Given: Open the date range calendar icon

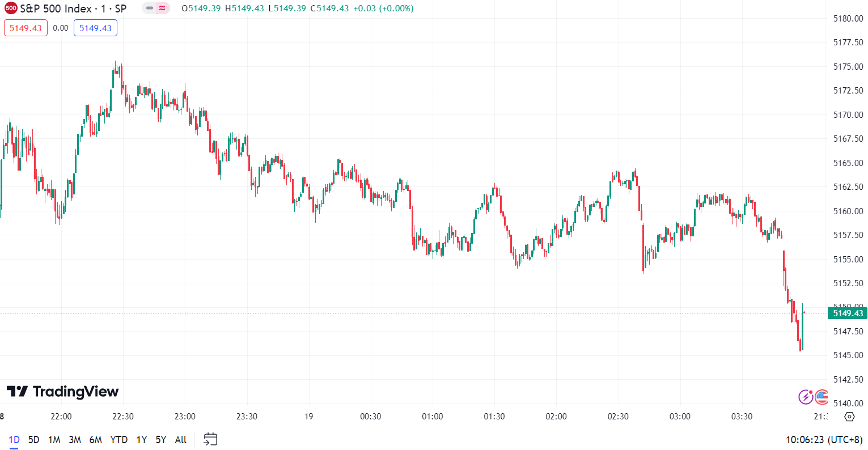Looking at the screenshot, I should coord(210,439).
